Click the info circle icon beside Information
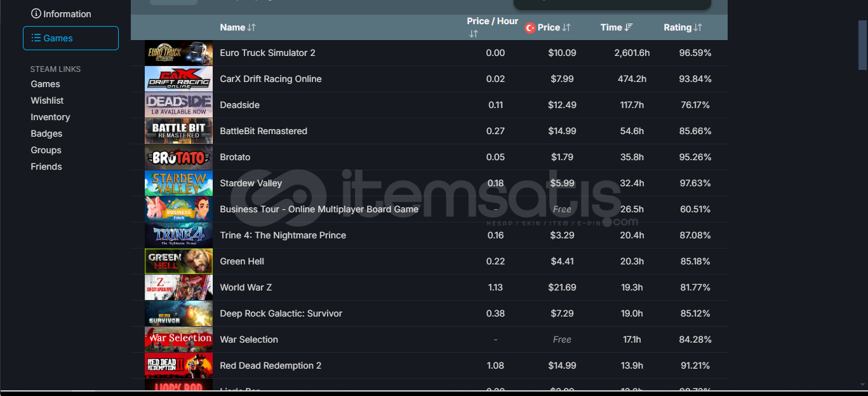The width and height of the screenshot is (868, 396). [36, 14]
